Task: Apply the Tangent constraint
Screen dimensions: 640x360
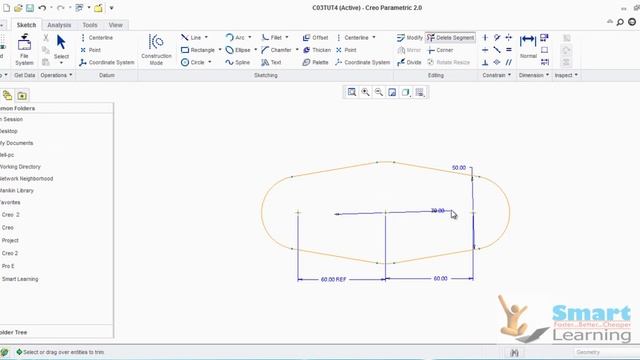Action: [497, 38]
